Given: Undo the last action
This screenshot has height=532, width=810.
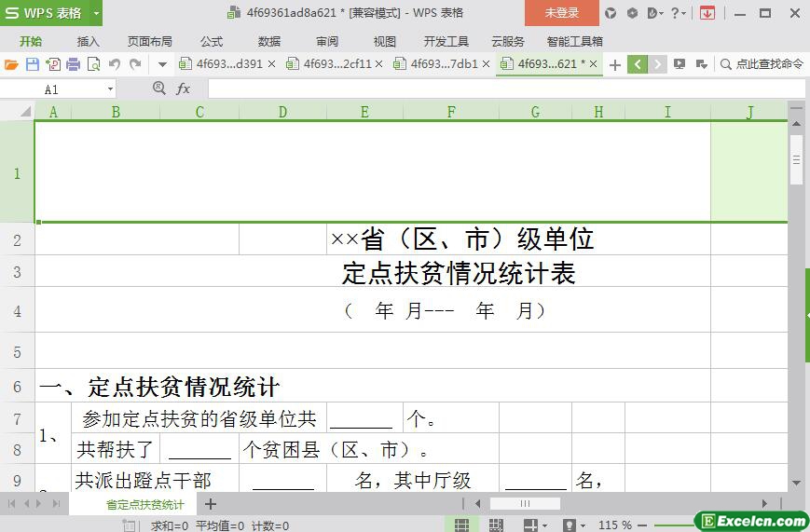Looking at the screenshot, I should tap(115, 64).
